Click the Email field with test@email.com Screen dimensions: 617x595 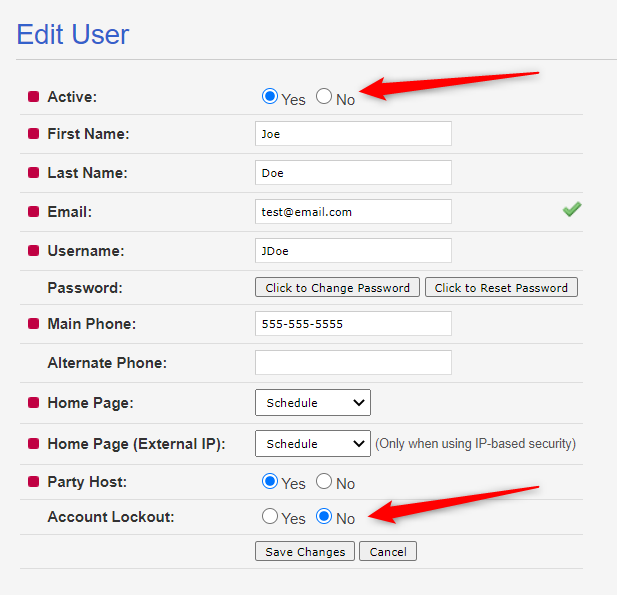(353, 211)
